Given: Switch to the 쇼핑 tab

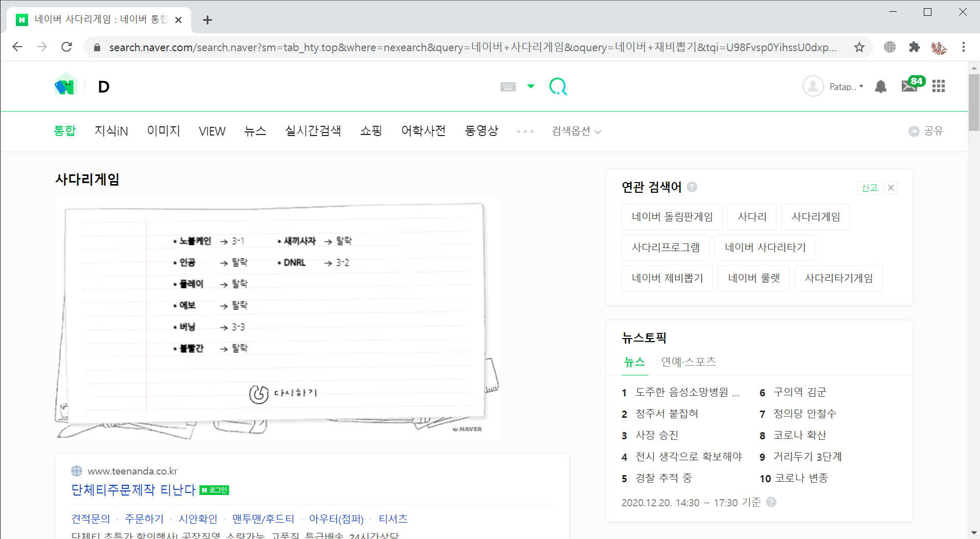Looking at the screenshot, I should pos(371,131).
